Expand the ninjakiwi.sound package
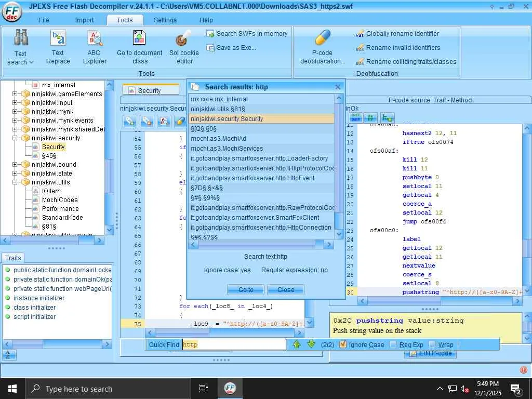The height and width of the screenshot is (399, 532). pyautogui.click(x=15, y=165)
